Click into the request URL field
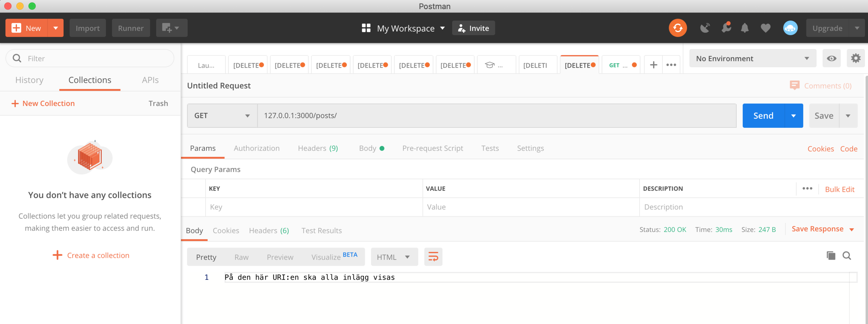The height and width of the screenshot is (324, 868). pos(497,116)
